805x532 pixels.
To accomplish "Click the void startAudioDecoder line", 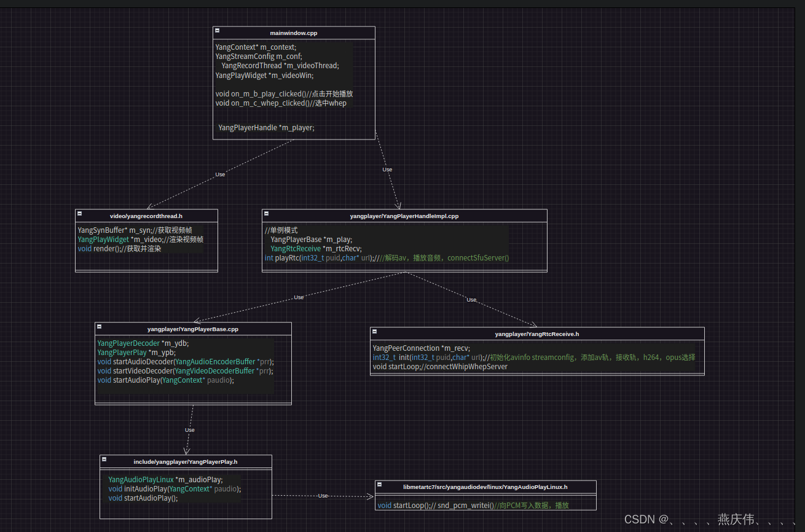I will pos(186,362).
